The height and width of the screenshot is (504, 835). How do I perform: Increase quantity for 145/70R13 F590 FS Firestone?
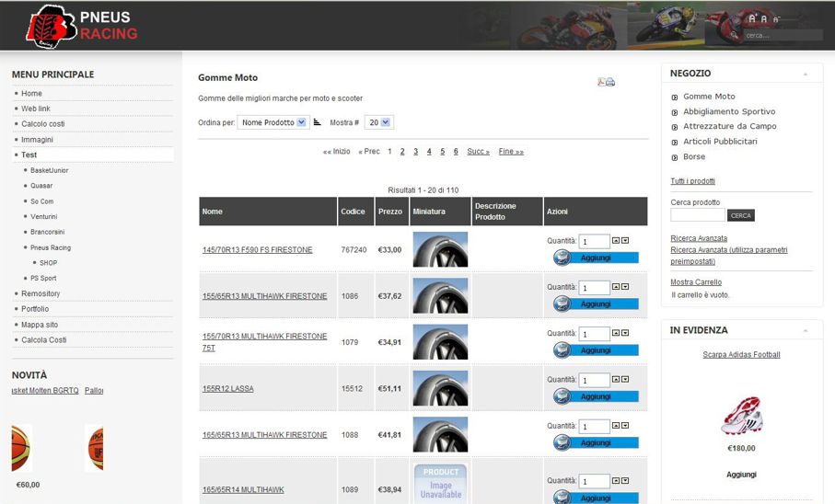(616, 240)
